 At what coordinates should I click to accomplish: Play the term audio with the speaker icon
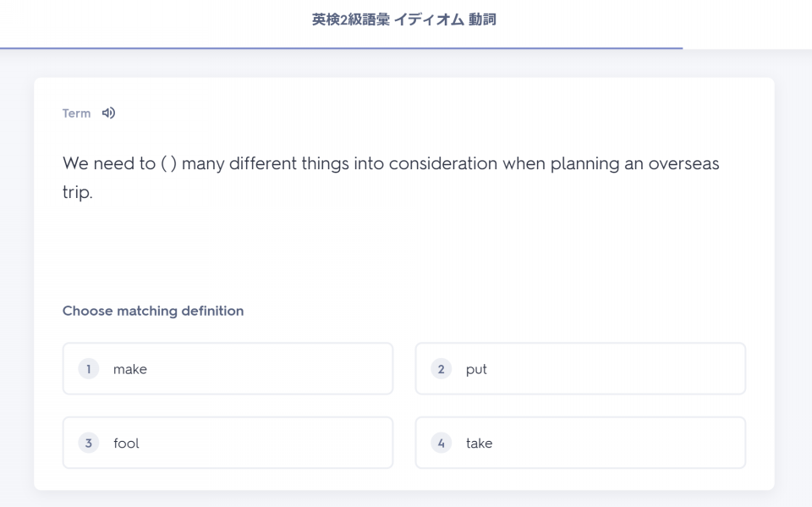pos(108,113)
